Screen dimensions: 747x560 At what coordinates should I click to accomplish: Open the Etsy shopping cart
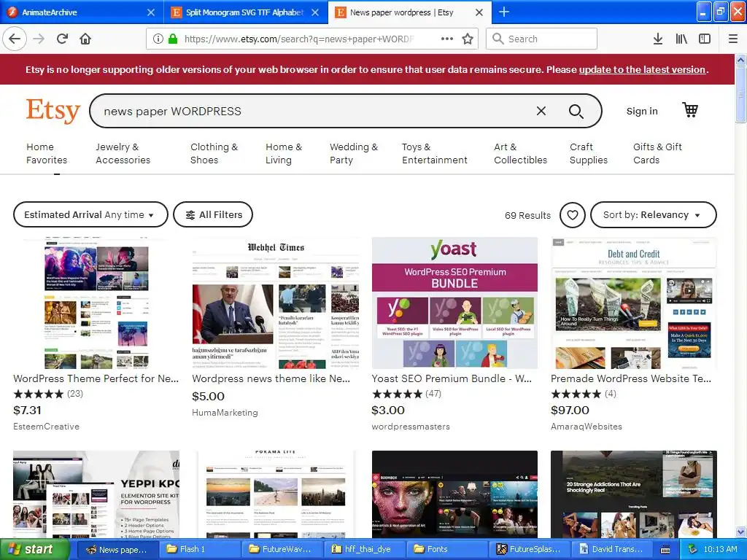pos(690,110)
